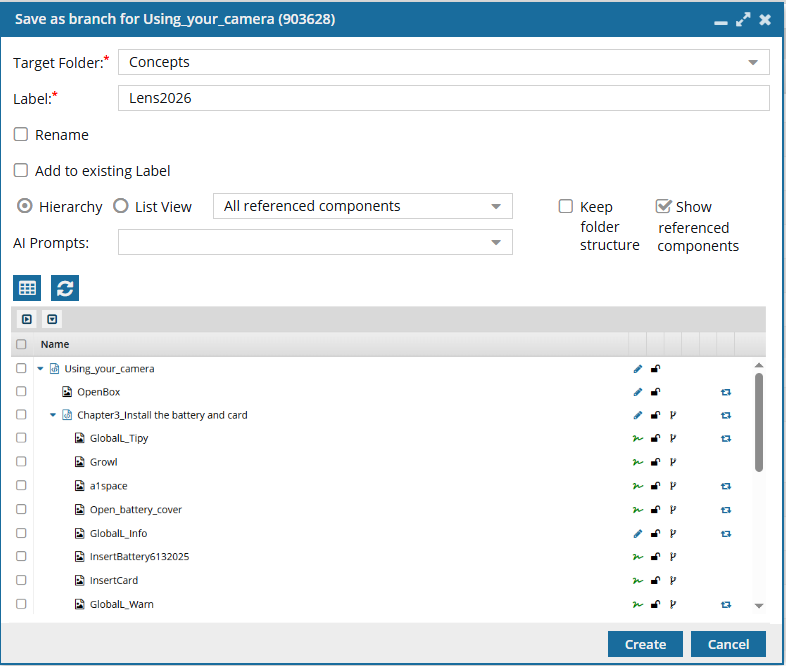Click reuse arrows icon in GlobalL_Info row

coord(726,534)
